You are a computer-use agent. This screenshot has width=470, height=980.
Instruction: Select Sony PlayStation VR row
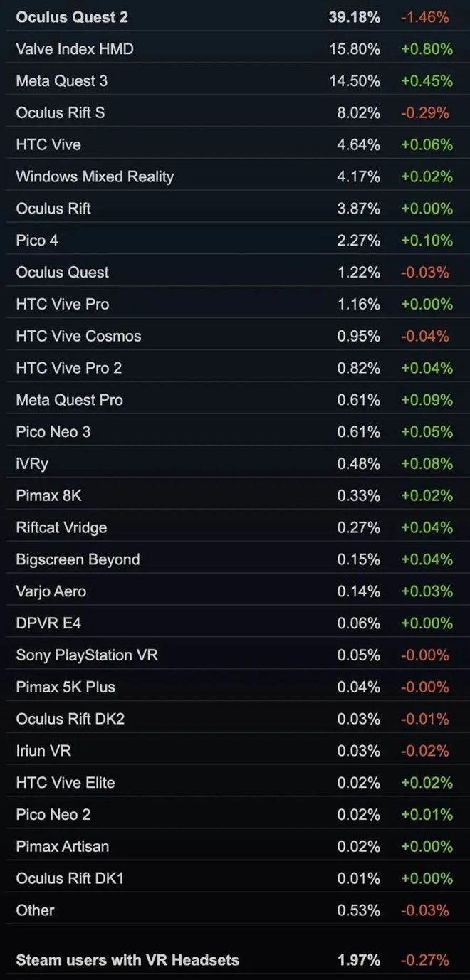[x=235, y=655]
